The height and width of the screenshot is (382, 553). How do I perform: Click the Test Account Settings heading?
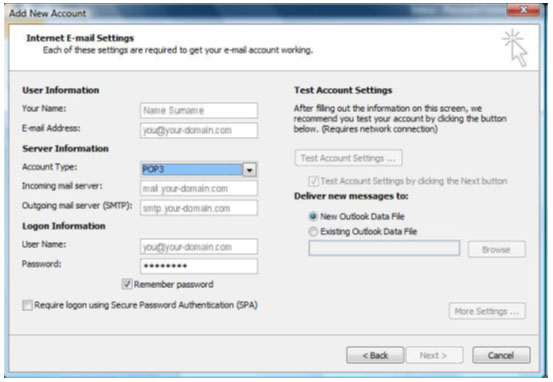click(343, 90)
